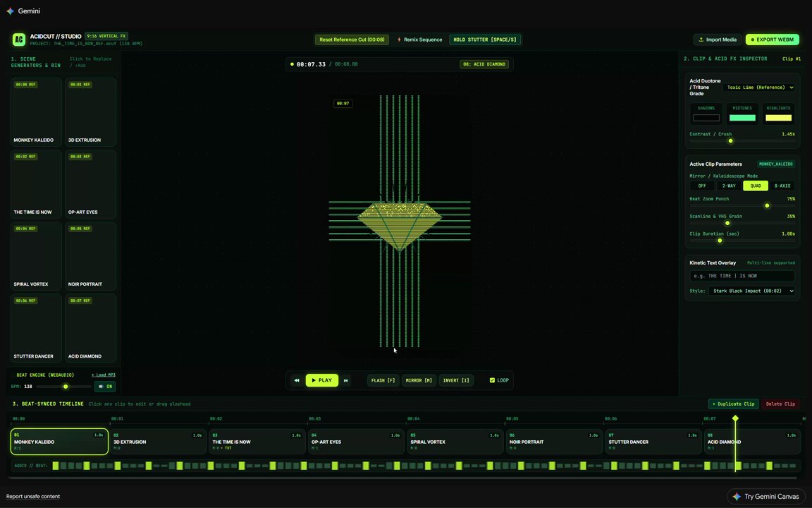This screenshot has height=508, width=812.
Task: Toggle the LOOP checkbox
Action: [493, 380]
